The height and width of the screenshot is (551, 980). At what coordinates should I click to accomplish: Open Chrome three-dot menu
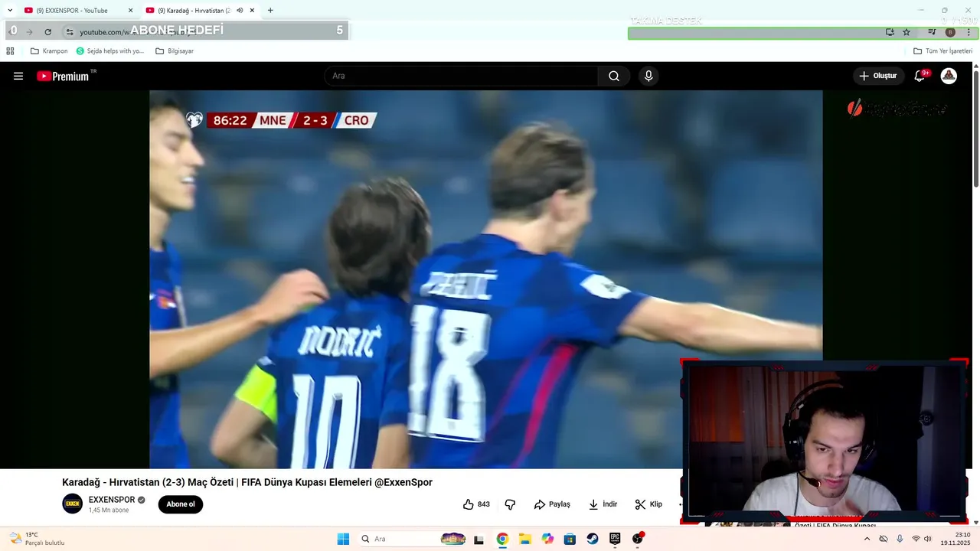tap(969, 32)
